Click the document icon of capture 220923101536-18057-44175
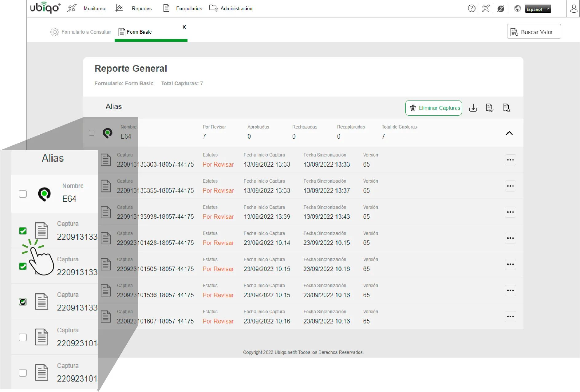 pyautogui.click(x=106, y=291)
